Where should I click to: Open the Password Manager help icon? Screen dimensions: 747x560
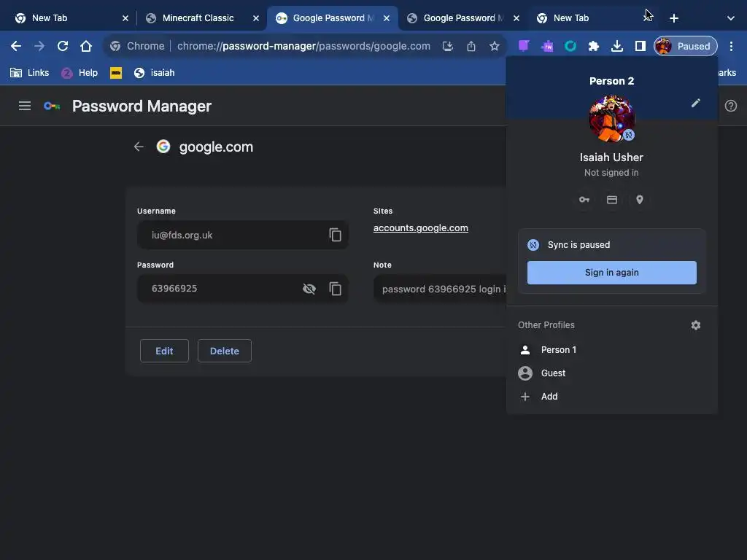pyautogui.click(x=730, y=106)
